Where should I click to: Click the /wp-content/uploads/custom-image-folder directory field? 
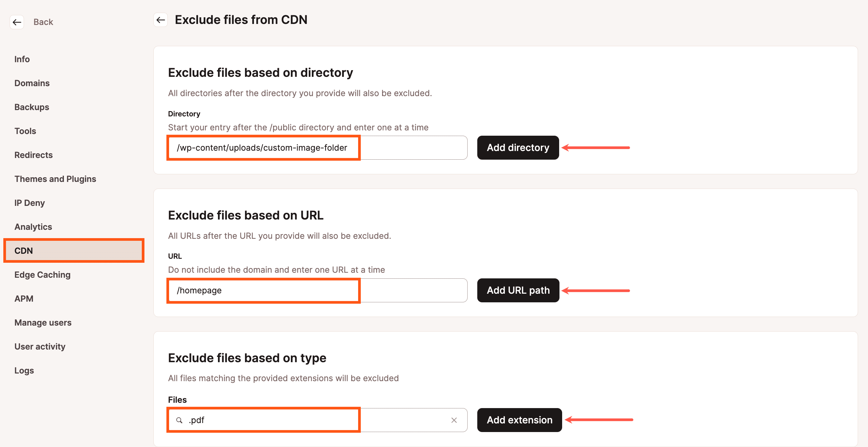tap(318, 148)
